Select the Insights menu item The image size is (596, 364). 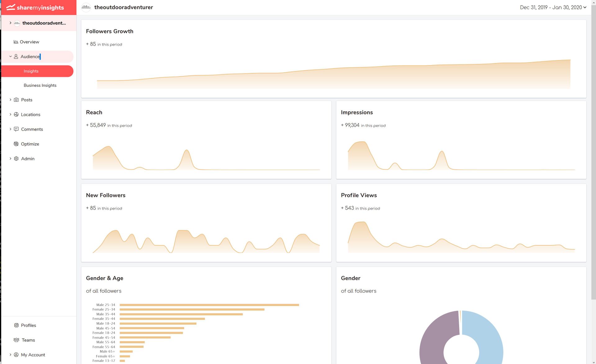click(31, 71)
